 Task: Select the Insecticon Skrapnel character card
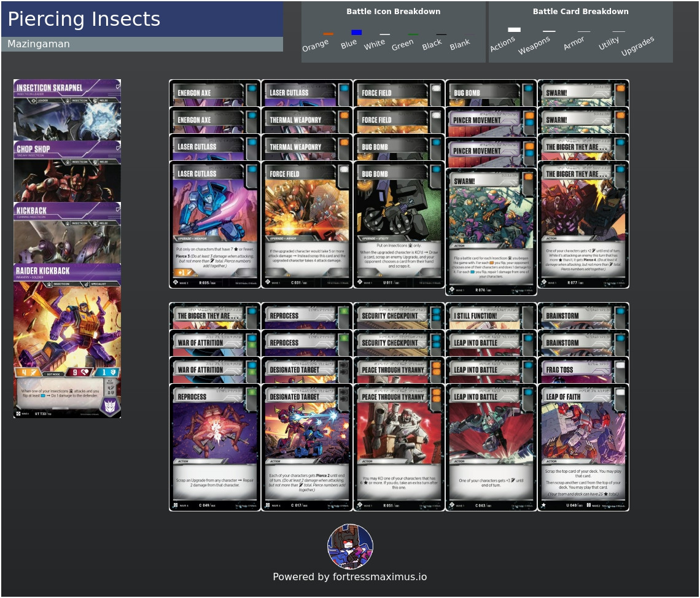pyautogui.click(x=68, y=110)
